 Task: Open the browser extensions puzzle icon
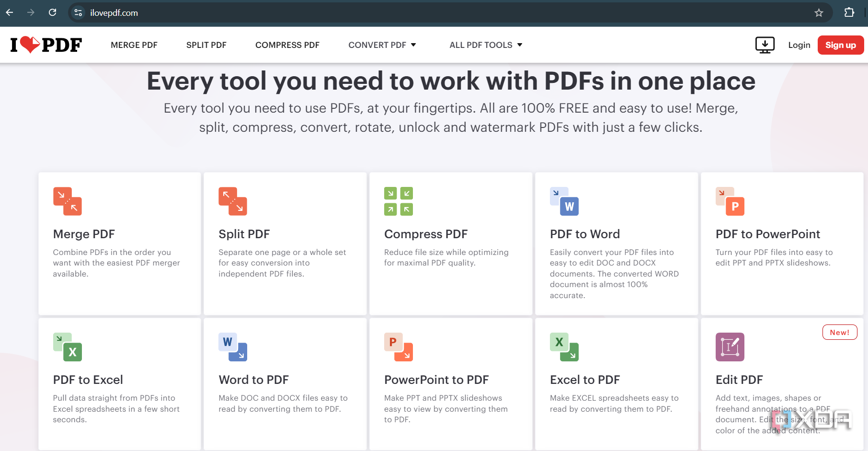click(x=849, y=13)
